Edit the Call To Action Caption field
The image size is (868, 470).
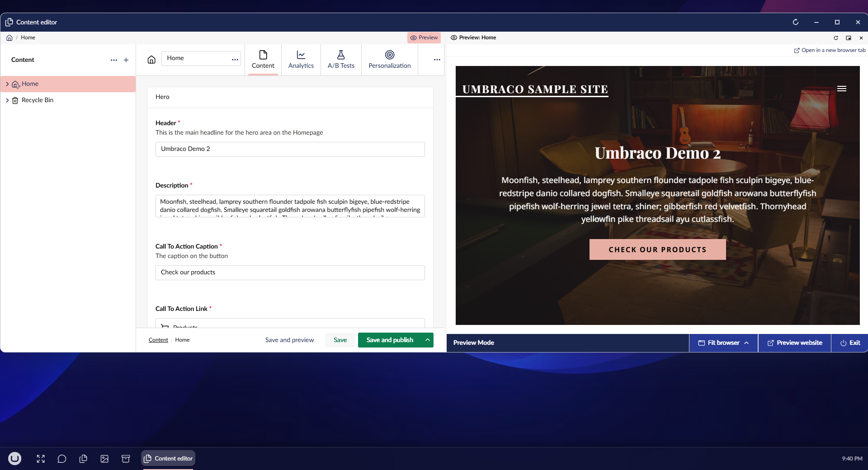290,273
